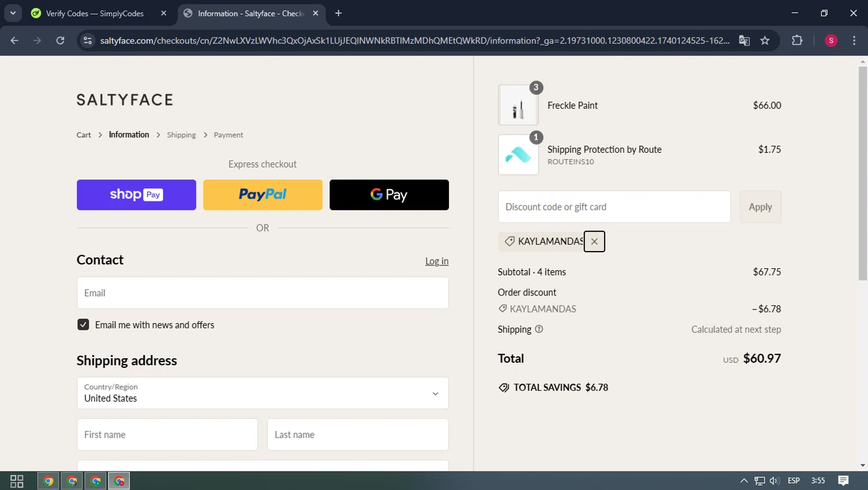868x490 pixels.
Task: Open the network status tray icon
Action: [760, 481]
